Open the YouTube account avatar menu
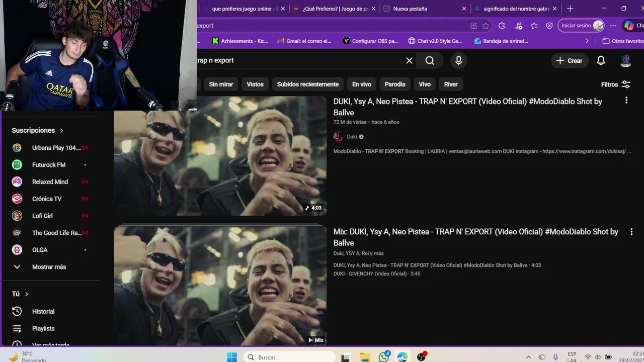Screen dimensions: 644x362 [626, 60]
